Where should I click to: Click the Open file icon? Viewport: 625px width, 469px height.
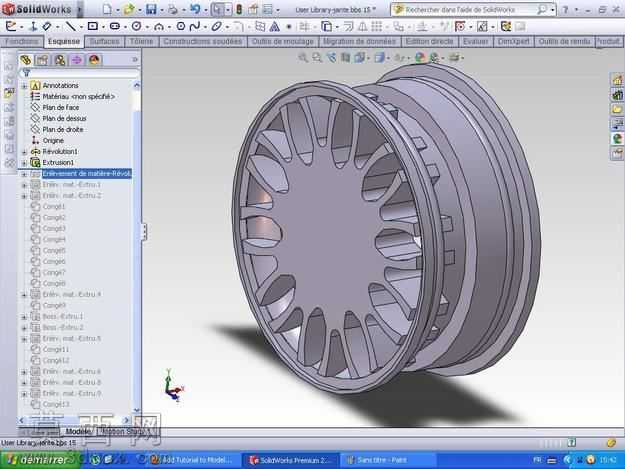click(x=129, y=9)
